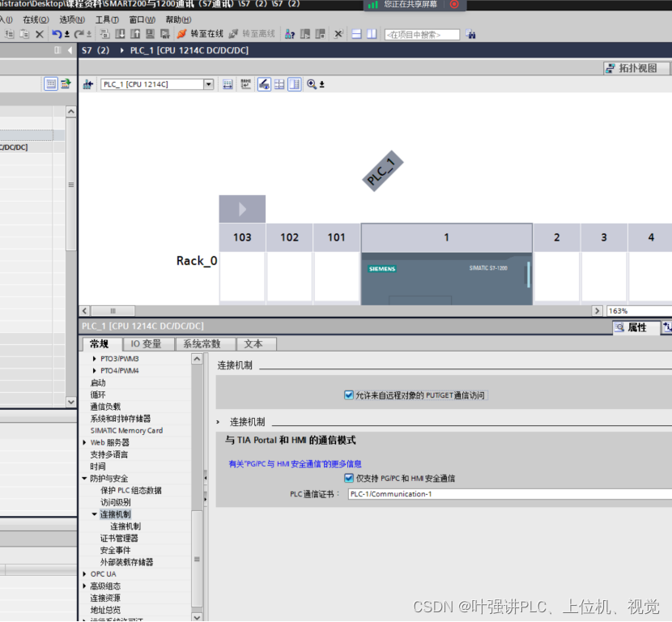The image size is (672, 622).
Task: Expand rack slots with arrow above slot 103
Action: coord(242,209)
